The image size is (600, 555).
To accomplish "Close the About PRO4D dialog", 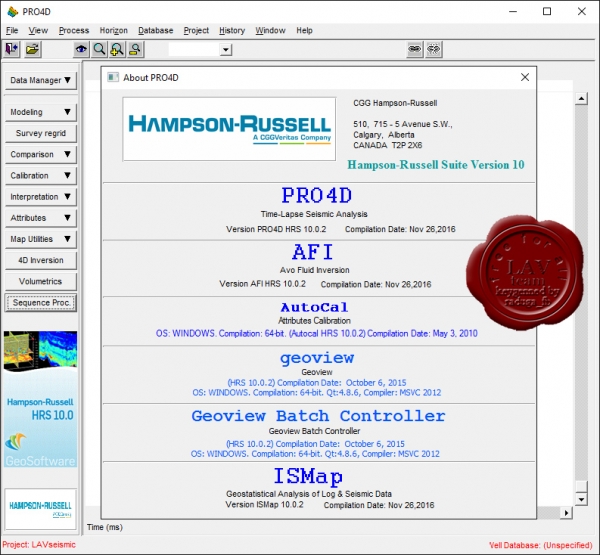I will point(525,77).
